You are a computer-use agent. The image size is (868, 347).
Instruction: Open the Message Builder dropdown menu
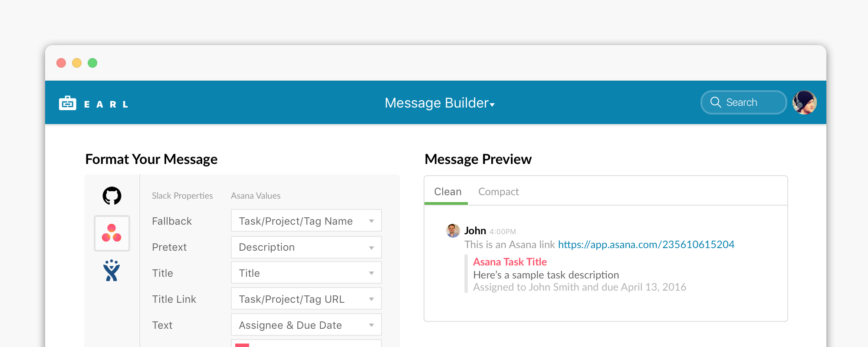pos(440,103)
